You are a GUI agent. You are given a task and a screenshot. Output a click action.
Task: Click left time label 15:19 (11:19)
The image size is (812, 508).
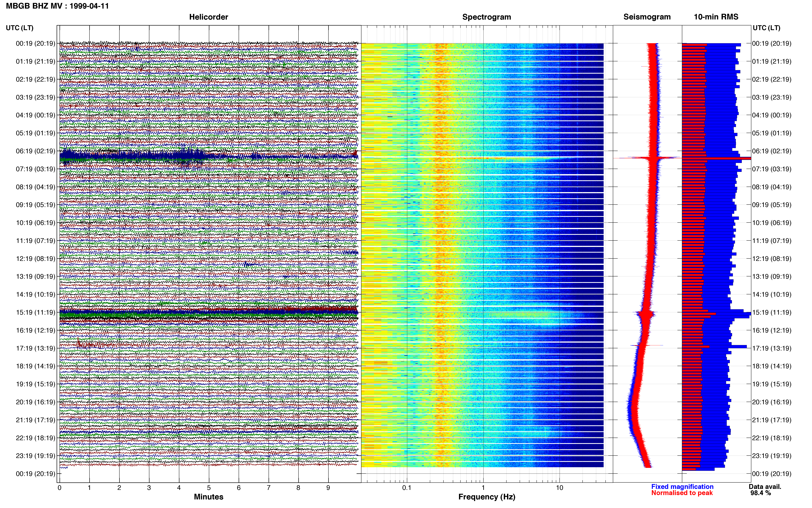(35, 312)
